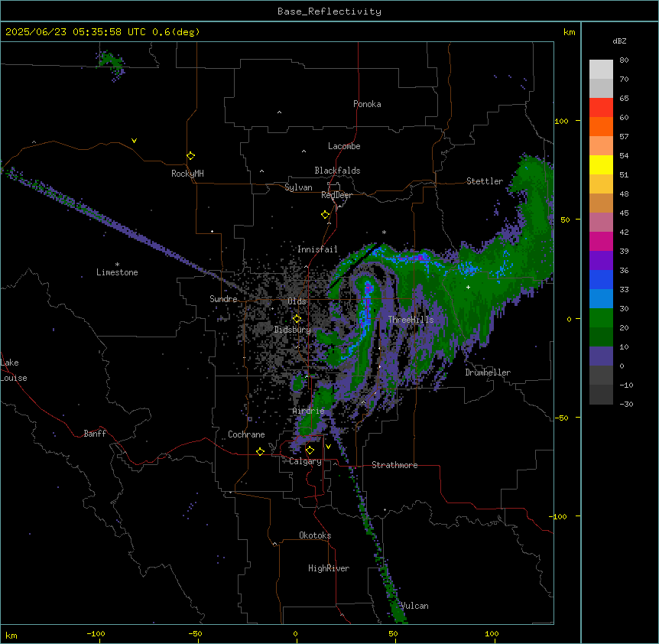Click the blue 36 dBZ legend swatch
The height and width of the screenshot is (644, 659).
[601, 279]
